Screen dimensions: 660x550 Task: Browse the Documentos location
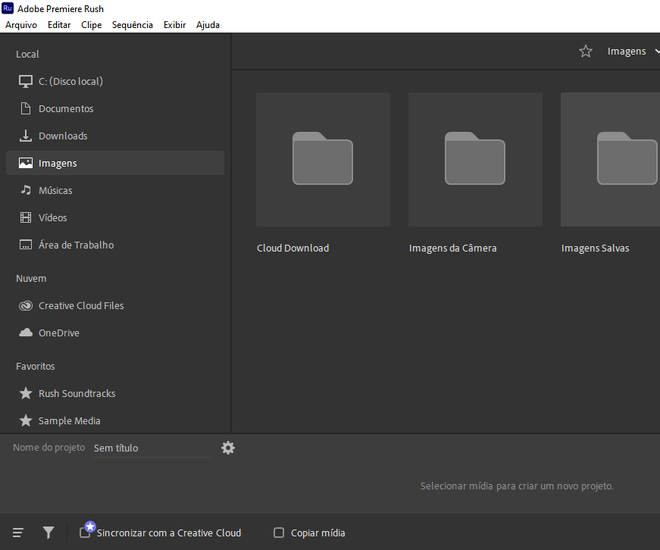[115, 109]
